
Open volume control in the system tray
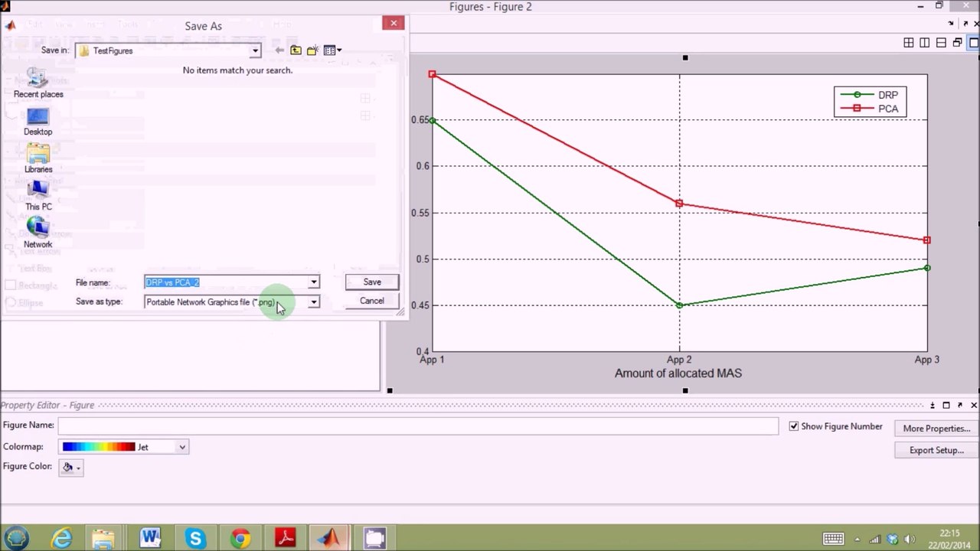(x=910, y=539)
